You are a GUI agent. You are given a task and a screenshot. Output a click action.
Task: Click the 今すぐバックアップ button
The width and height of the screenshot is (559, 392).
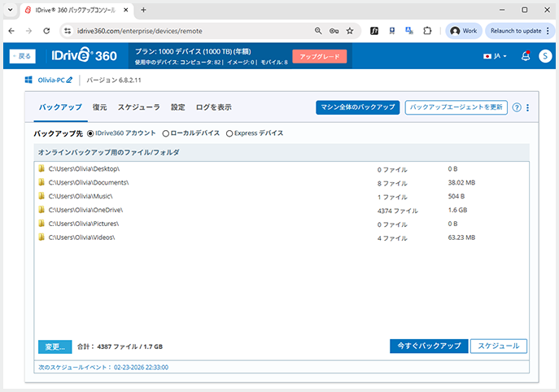[429, 346]
